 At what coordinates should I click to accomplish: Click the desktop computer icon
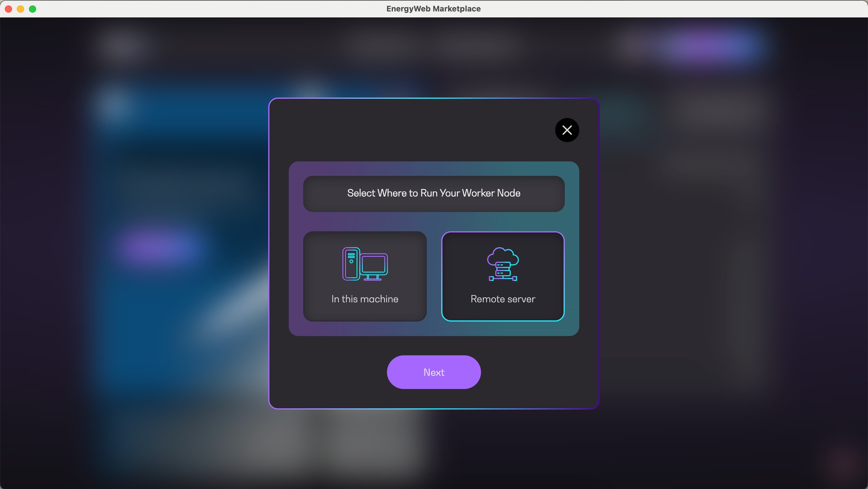[365, 264]
